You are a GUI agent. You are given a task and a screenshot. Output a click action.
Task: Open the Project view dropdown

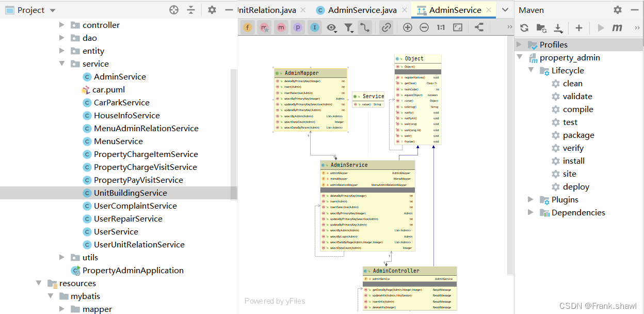click(53, 10)
